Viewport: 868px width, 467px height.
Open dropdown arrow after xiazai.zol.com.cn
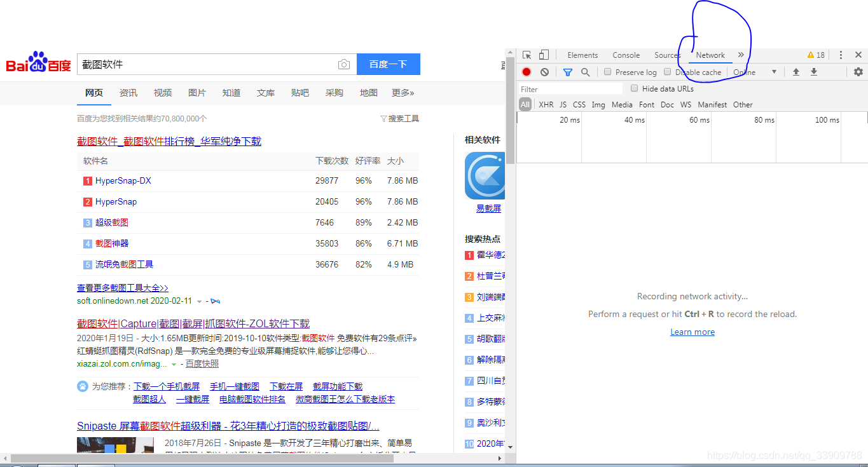(x=174, y=365)
